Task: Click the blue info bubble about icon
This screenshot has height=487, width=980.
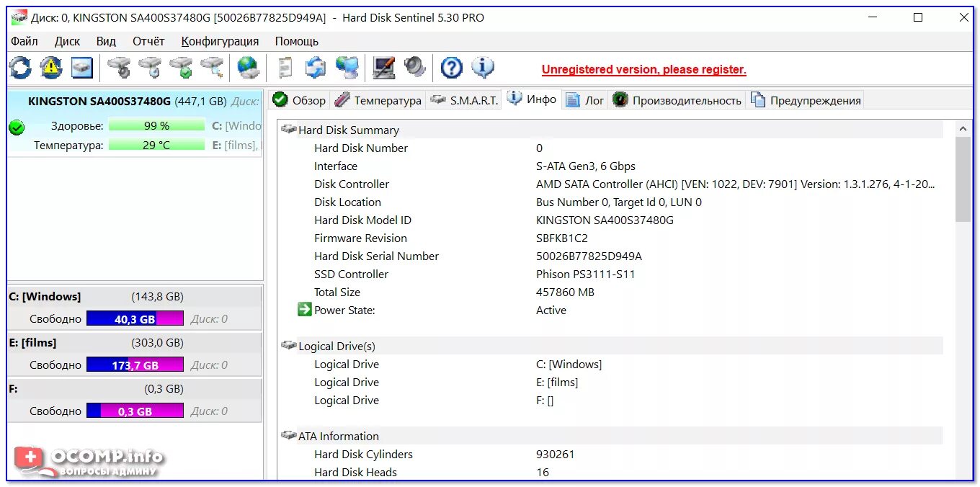Action: [483, 68]
